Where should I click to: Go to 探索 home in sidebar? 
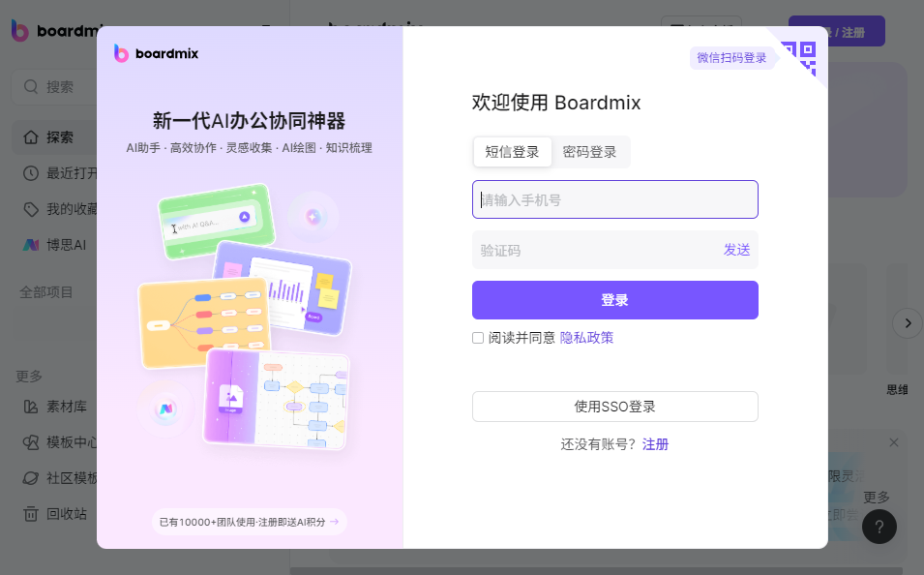(54, 137)
